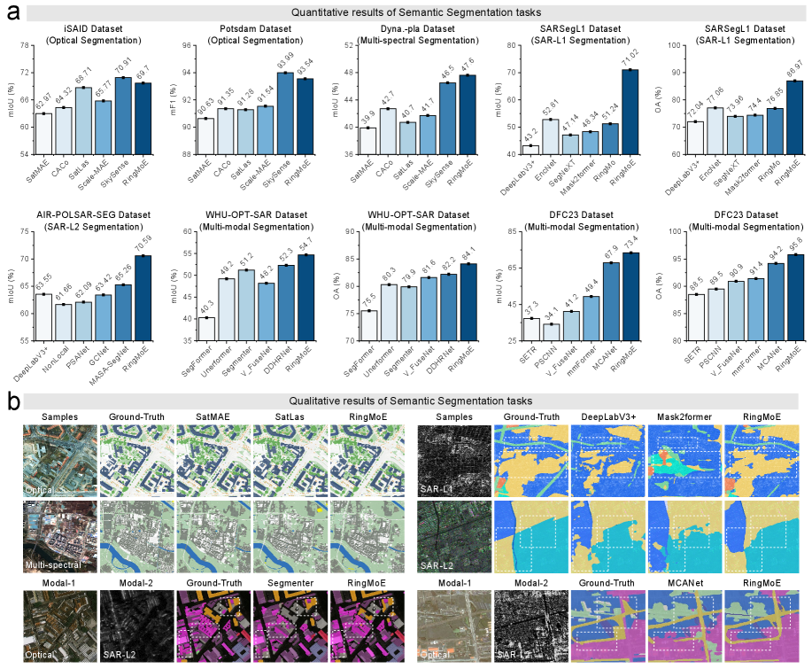The height and width of the screenshot is (669, 812).
Task: Click the Qualitative results of Semantic Segmentation header
Action: click(410, 401)
